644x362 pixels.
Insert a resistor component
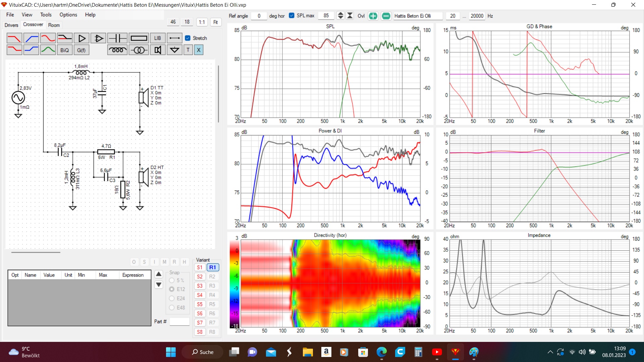(x=139, y=38)
